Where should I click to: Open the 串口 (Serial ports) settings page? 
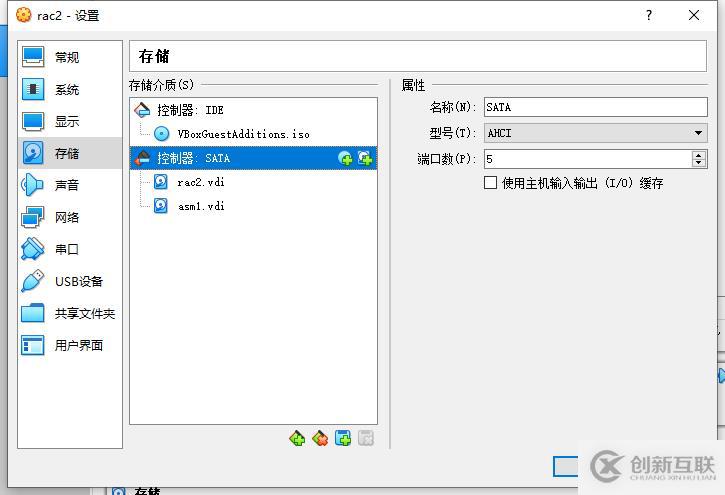coord(70,249)
